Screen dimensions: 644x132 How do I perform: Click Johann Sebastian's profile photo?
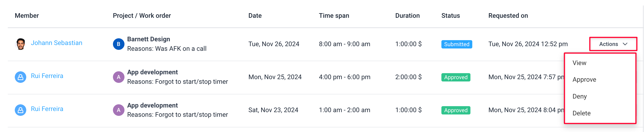click(21, 44)
